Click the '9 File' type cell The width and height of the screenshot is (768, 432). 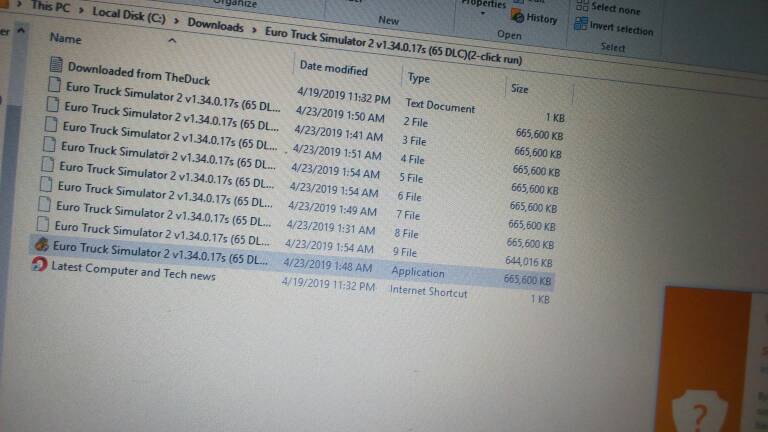[405, 252]
